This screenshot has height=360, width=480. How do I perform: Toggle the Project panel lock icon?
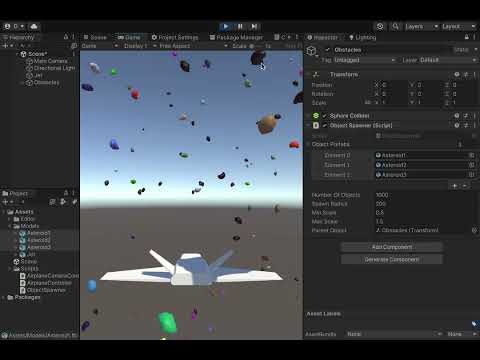66,193
